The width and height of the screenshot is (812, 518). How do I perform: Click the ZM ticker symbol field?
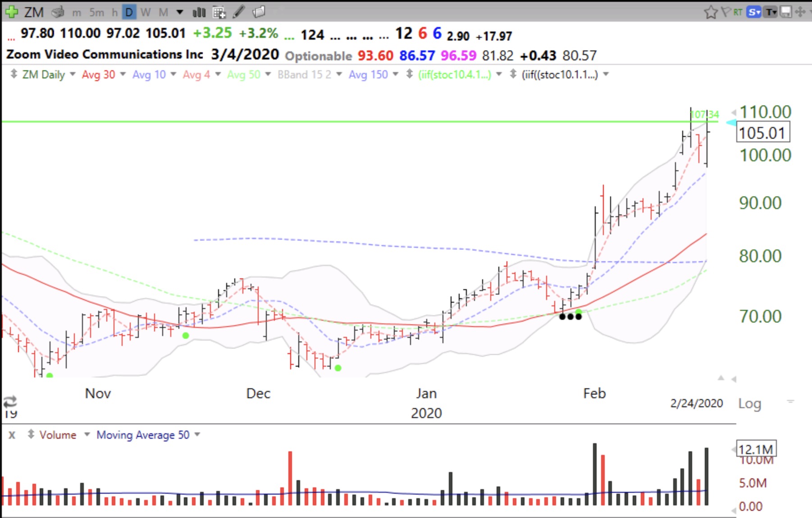point(34,12)
